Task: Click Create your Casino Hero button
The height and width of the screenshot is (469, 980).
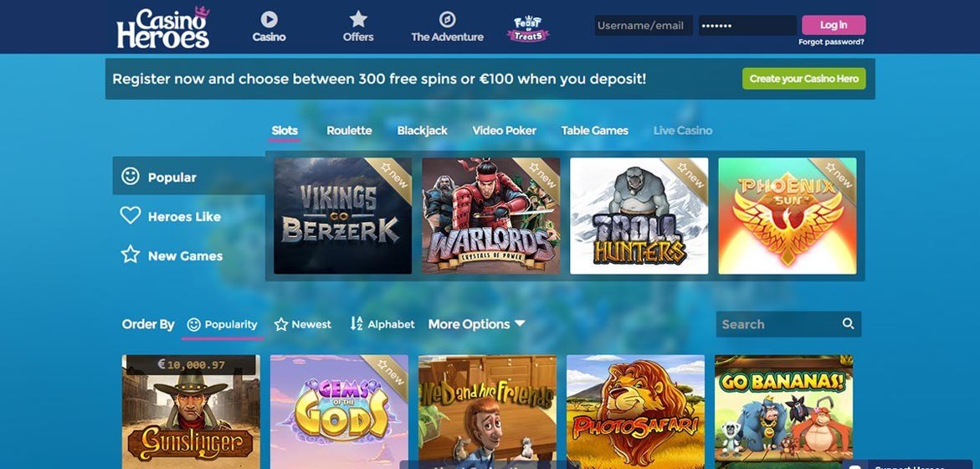Action: click(x=803, y=79)
